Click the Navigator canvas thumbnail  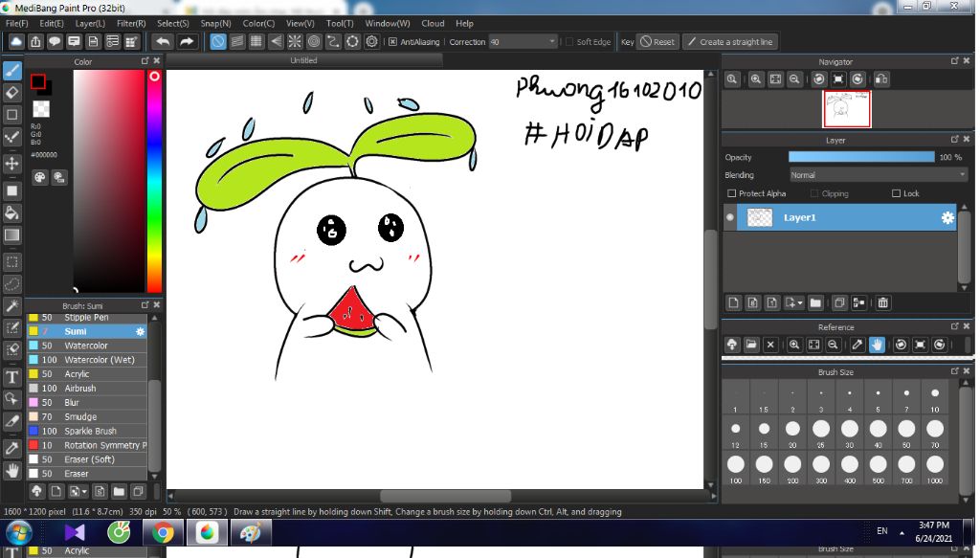(847, 109)
